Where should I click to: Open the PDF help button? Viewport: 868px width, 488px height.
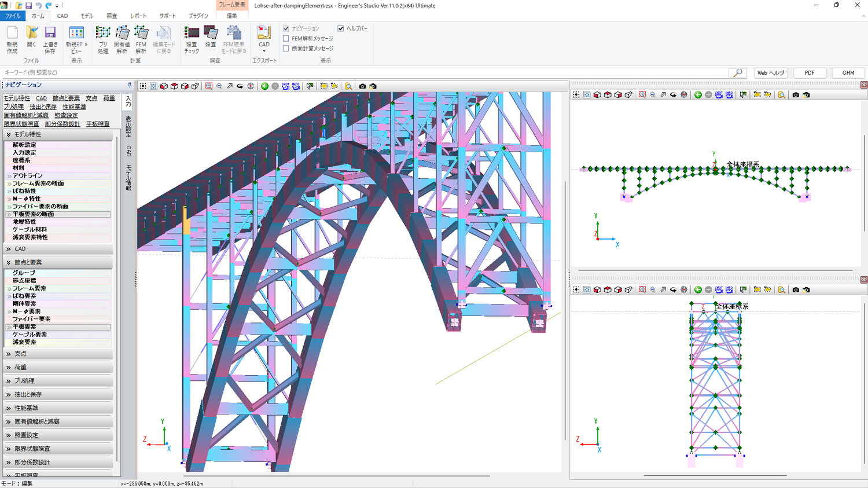[x=809, y=73]
